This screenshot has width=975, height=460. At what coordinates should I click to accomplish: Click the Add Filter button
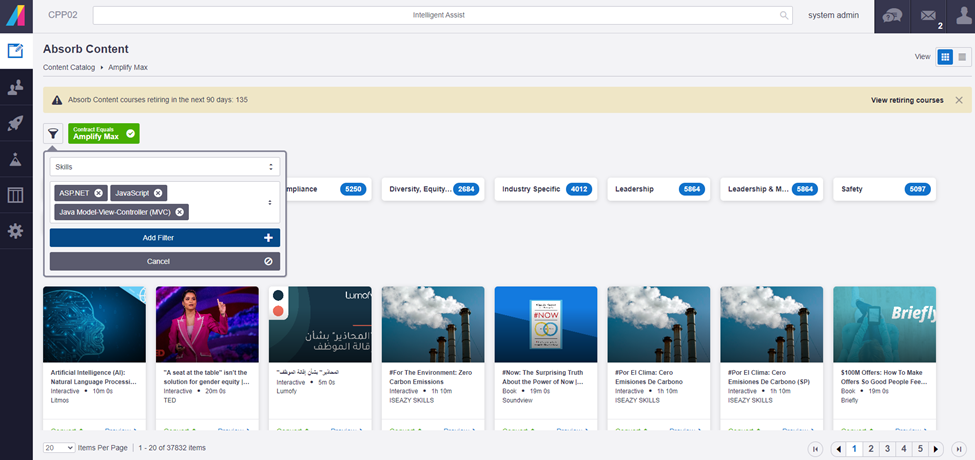[165, 238]
